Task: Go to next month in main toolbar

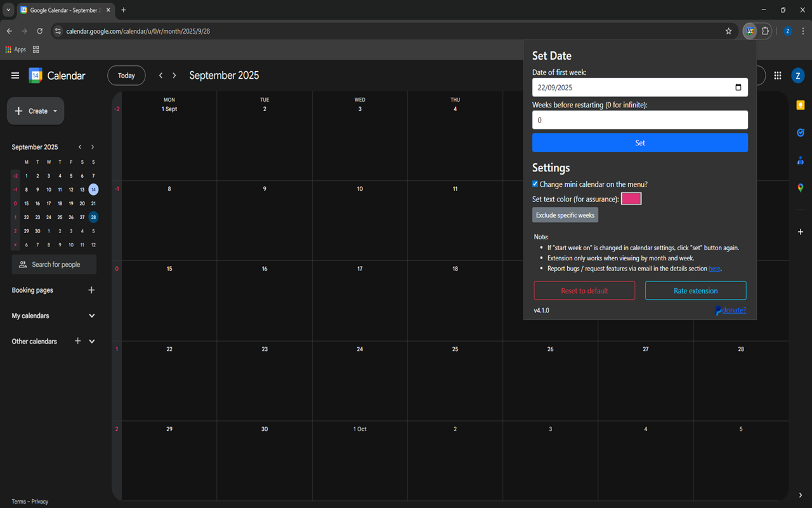Action: pos(174,76)
